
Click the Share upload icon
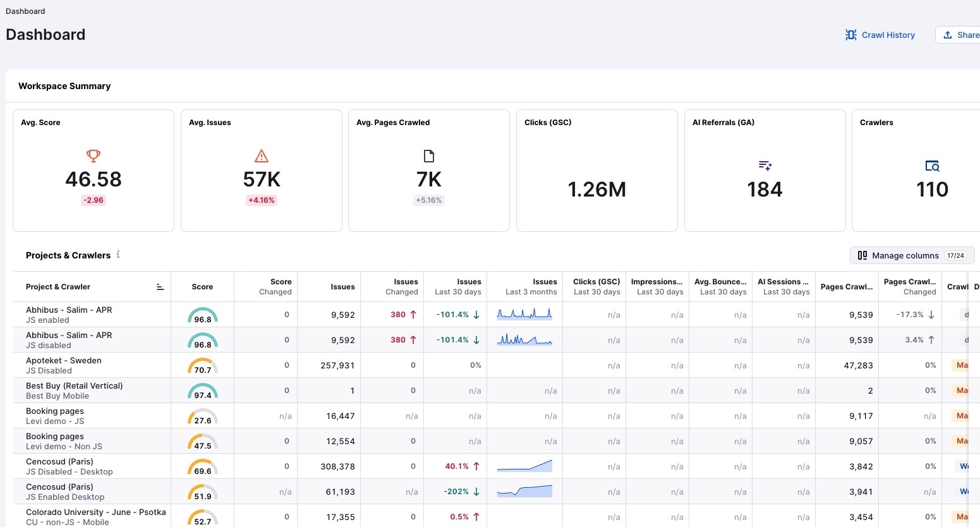tap(948, 35)
